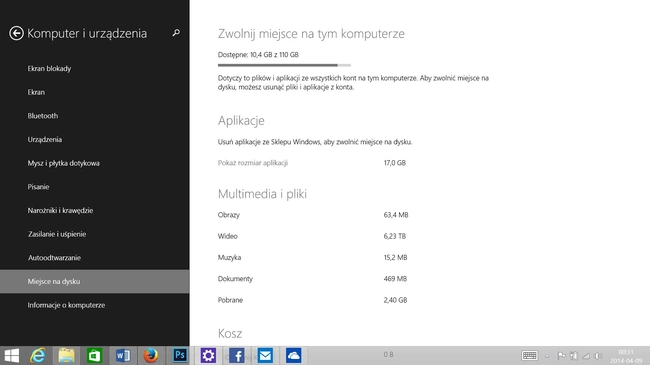
Task: Click the 2,40 GB downloads size value
Action: click(x=395, y=300)
